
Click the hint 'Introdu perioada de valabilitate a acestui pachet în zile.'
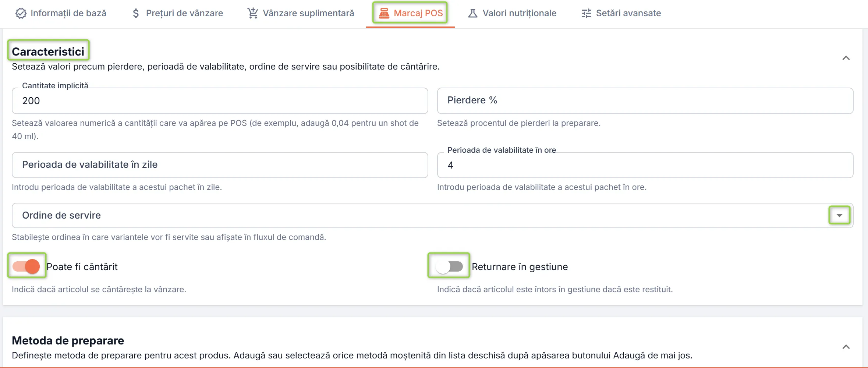pos(117,187)
